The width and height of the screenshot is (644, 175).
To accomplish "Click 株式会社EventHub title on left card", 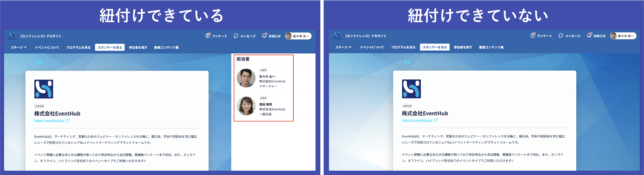I will [x=57, y=114].
